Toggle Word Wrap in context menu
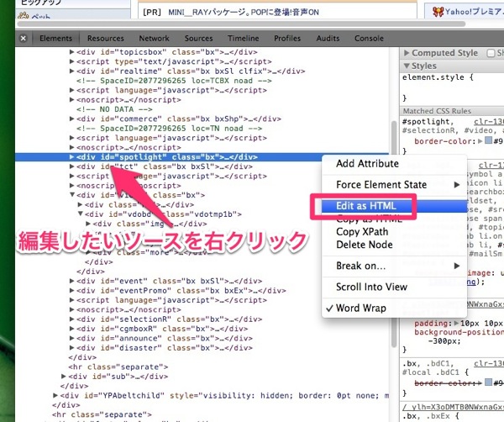The height and width of the screenshot is (422, 504). [x=394, y=309]
